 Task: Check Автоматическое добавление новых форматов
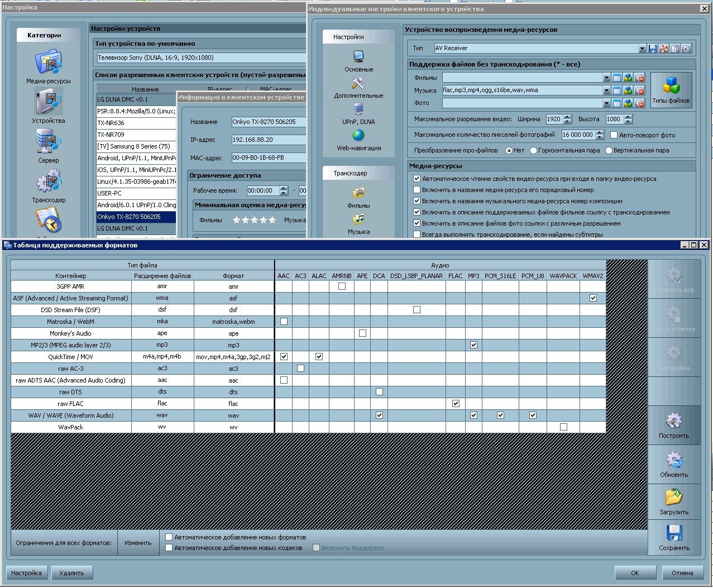[x=169, y=537]
